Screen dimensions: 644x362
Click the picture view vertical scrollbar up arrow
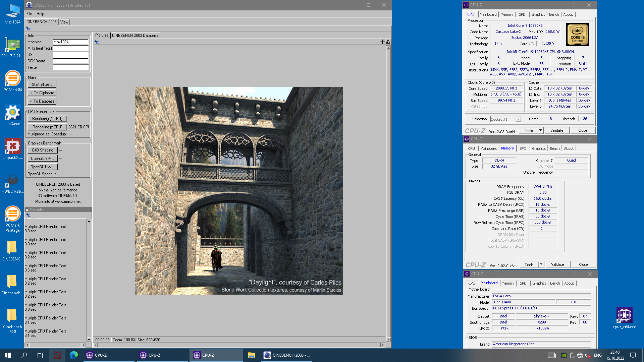pyautogui.click(x=388, y=48)
